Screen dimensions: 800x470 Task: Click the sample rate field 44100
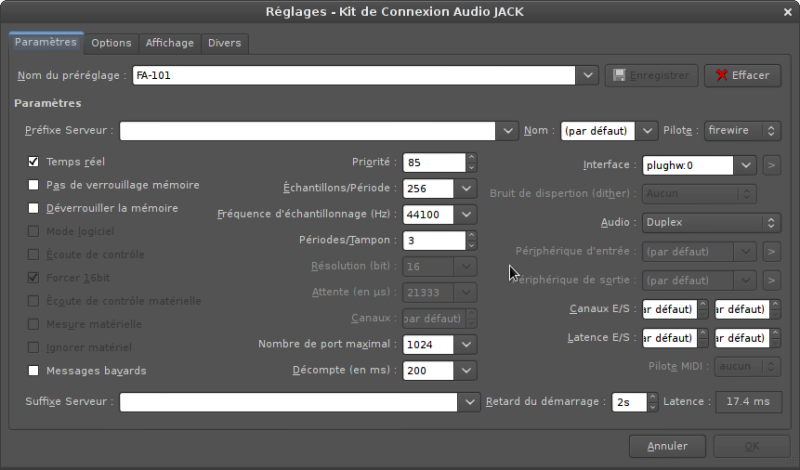pos(428,214)
